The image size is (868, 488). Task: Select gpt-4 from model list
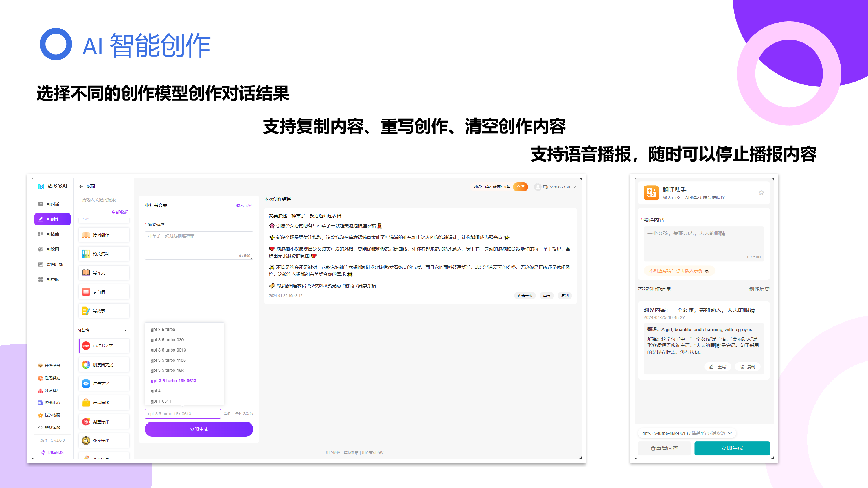[156, 391]
